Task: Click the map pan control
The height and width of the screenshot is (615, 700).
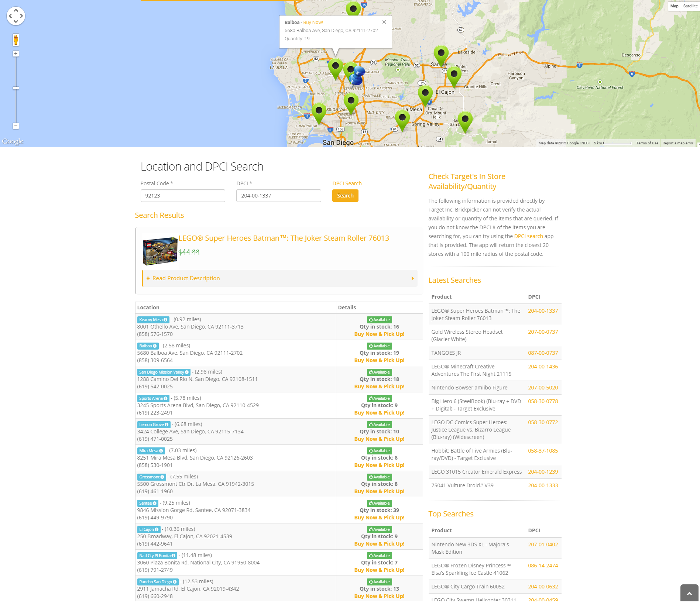Action: 16,16
